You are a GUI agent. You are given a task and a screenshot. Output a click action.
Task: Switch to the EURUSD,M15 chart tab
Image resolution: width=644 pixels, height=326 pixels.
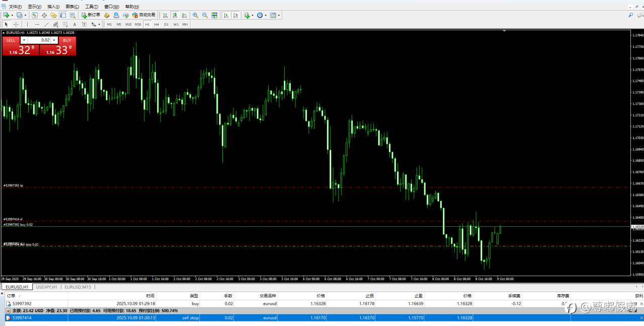click(77, 287)
